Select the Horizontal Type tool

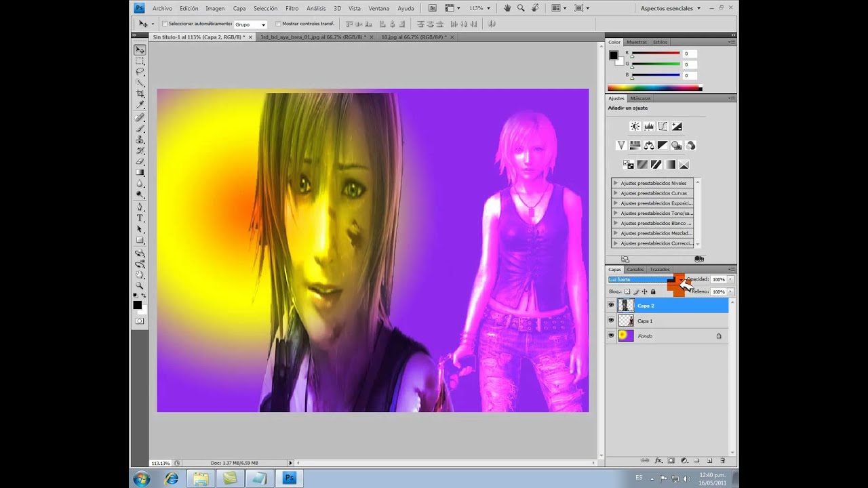pyautogui.click(x=140, y=218)
